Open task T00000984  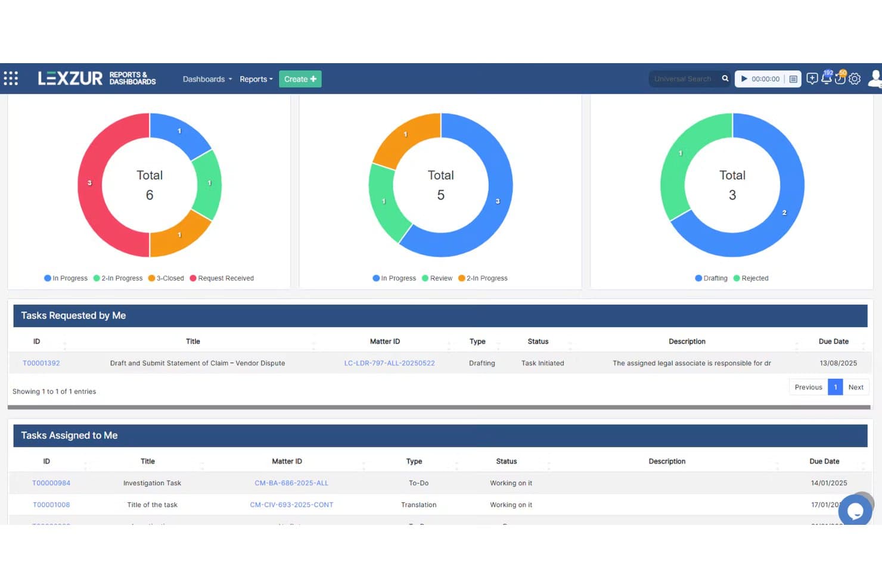tap(51, 483)
